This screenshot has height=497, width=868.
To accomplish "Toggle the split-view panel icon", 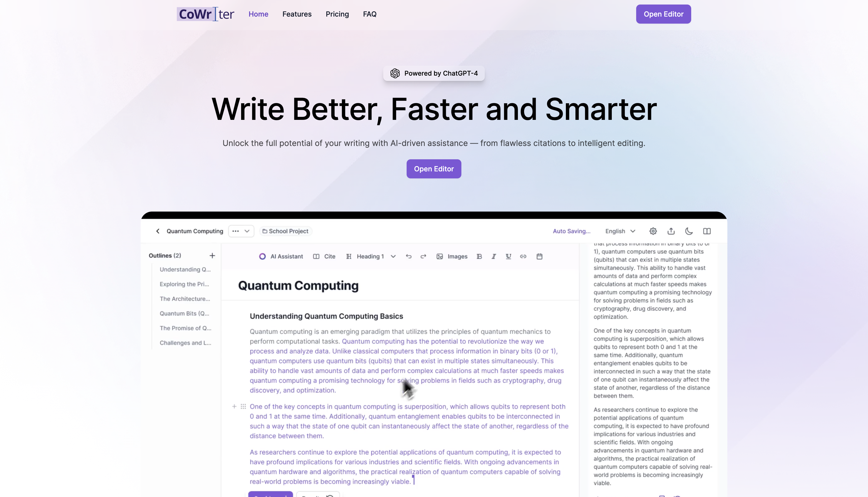I will [707, 231].
